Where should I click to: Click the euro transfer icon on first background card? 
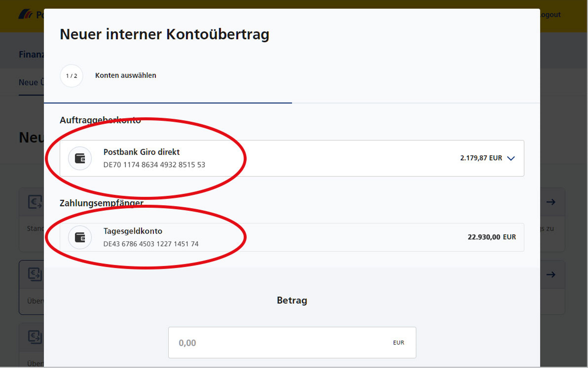pos(35,202)
